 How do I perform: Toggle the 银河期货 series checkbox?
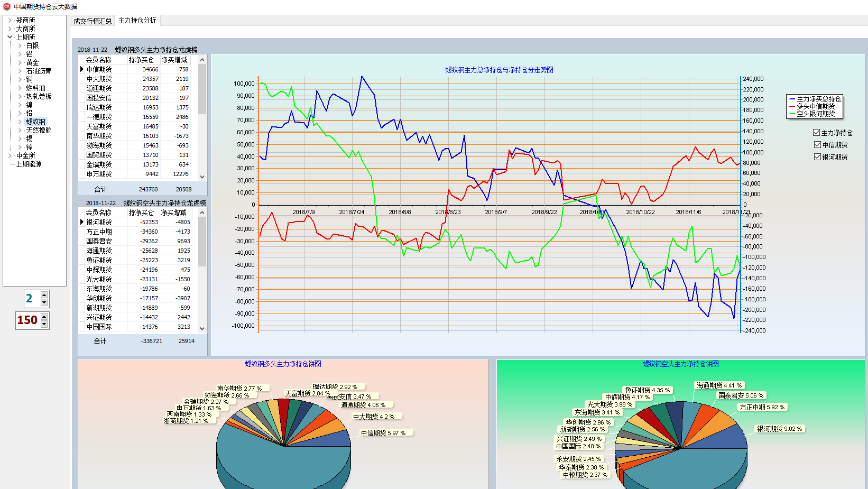[x=817, y=157]
